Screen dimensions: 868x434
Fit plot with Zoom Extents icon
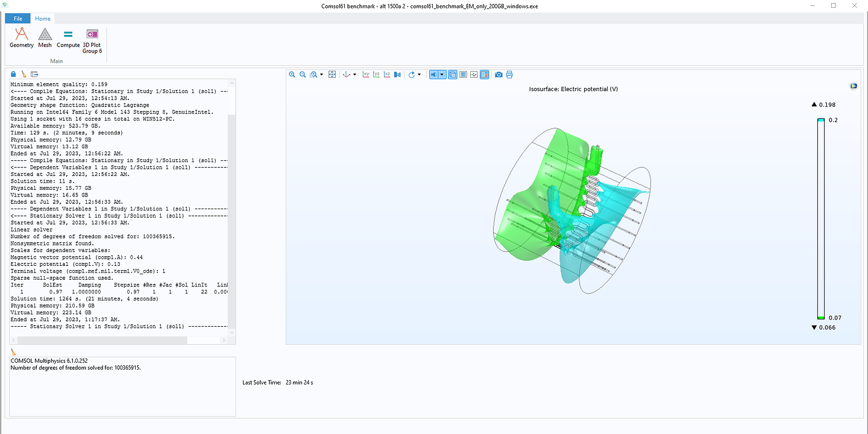[332, 75]
